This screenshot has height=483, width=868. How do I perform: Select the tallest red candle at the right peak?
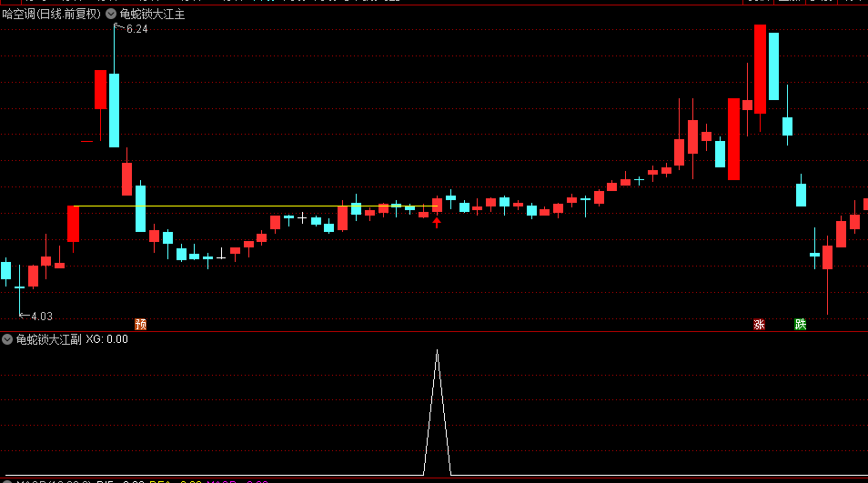click(x=760, y=69)
